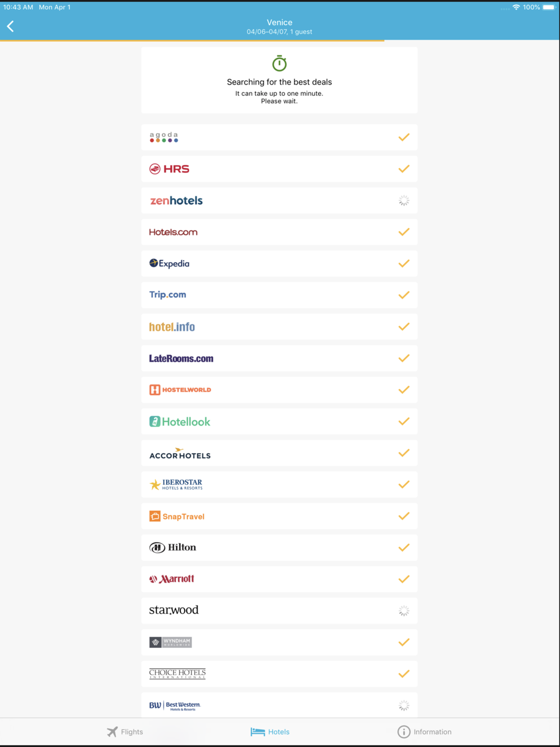Tap the Wyndham Worldwide logo
Image resolution: width=560 pixels, height=747 pixels.
[x=170, y=642]
